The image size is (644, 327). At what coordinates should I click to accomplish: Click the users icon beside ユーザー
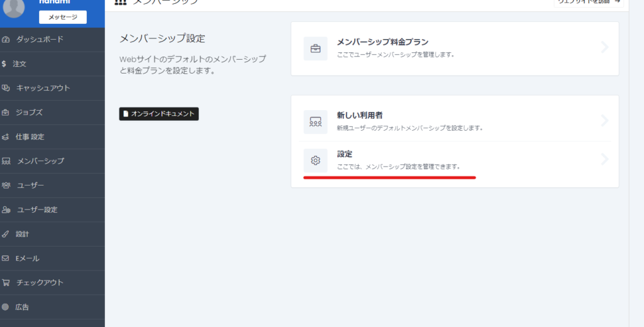[6, 186]
